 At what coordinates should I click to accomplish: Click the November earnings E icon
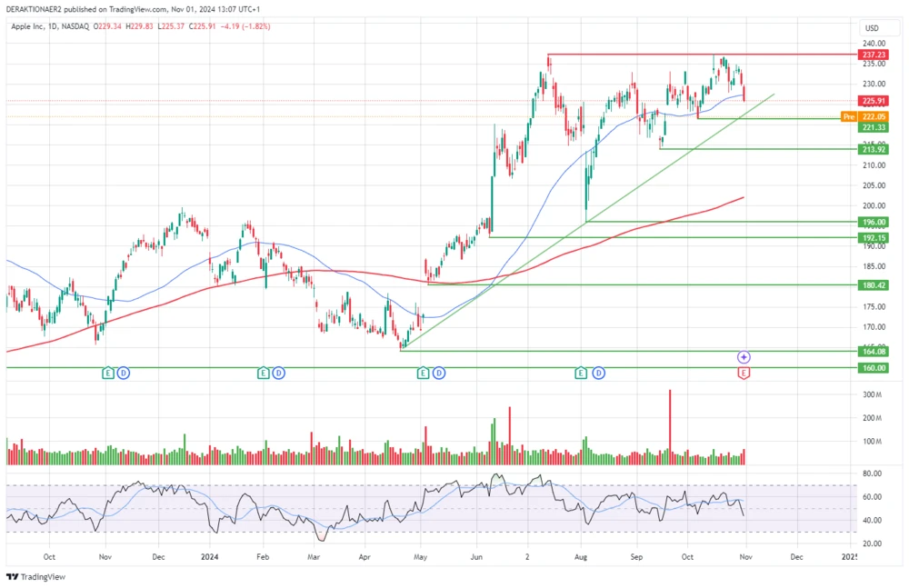click(x=107, y=373)
